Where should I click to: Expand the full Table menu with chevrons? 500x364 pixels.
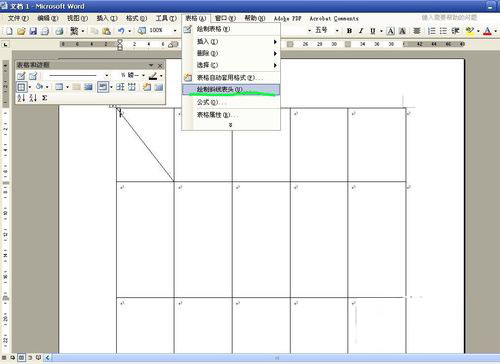(x=230, y=125)
